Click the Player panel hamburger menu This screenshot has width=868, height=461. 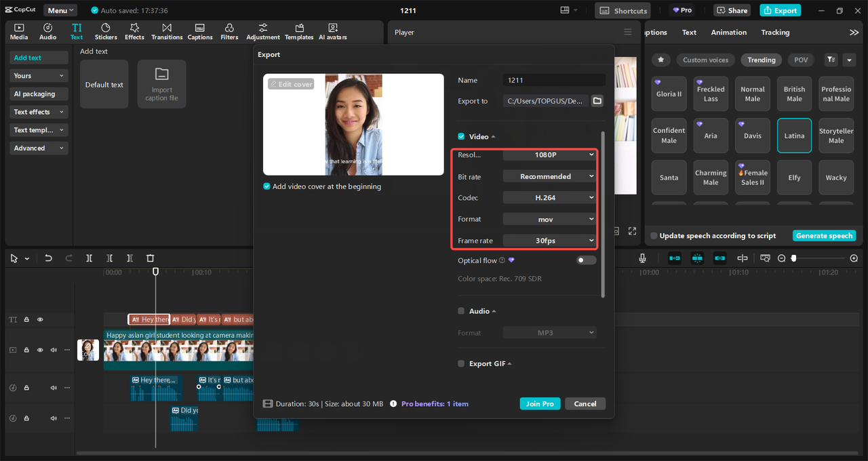point(627,32)
